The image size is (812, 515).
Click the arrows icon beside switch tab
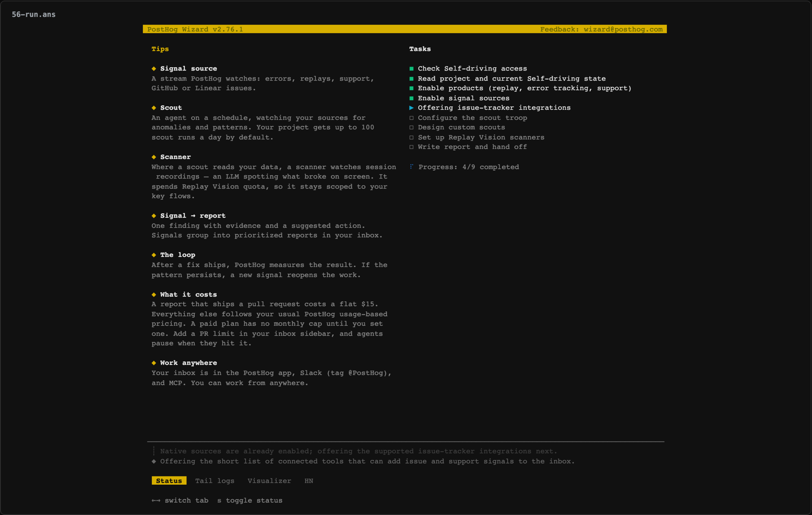156,500
